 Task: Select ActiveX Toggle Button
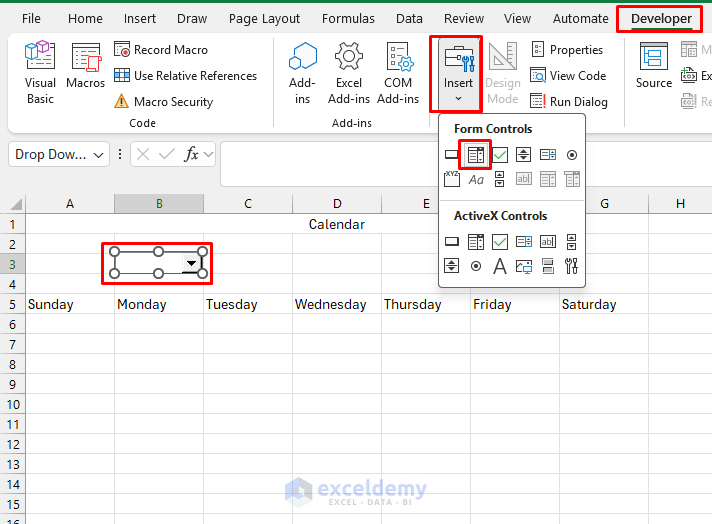pos(548,266)
